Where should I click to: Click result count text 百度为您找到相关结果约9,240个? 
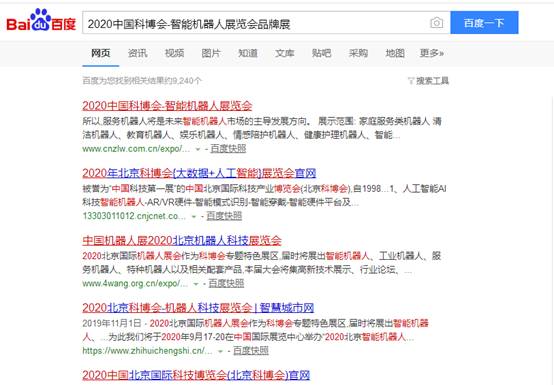coord(142,81)
